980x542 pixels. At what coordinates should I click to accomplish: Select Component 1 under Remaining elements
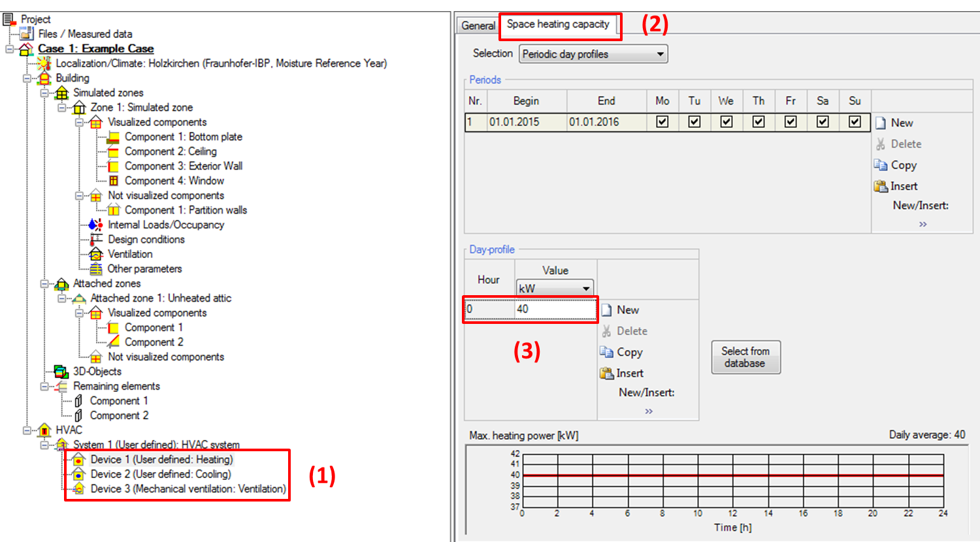119,401
